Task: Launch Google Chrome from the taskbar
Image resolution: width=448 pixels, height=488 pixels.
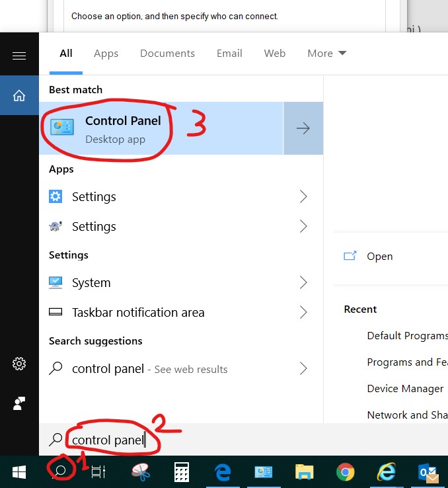Action: (x=344, y=471)
